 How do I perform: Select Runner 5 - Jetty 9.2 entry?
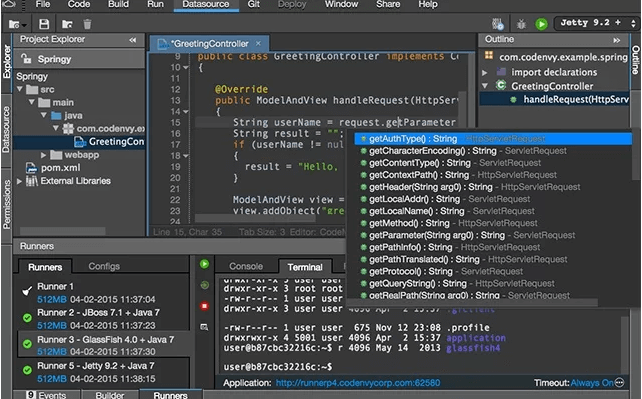coord(103,372)
